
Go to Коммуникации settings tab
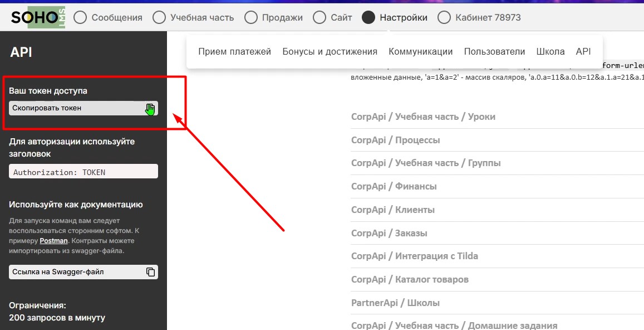420,52
